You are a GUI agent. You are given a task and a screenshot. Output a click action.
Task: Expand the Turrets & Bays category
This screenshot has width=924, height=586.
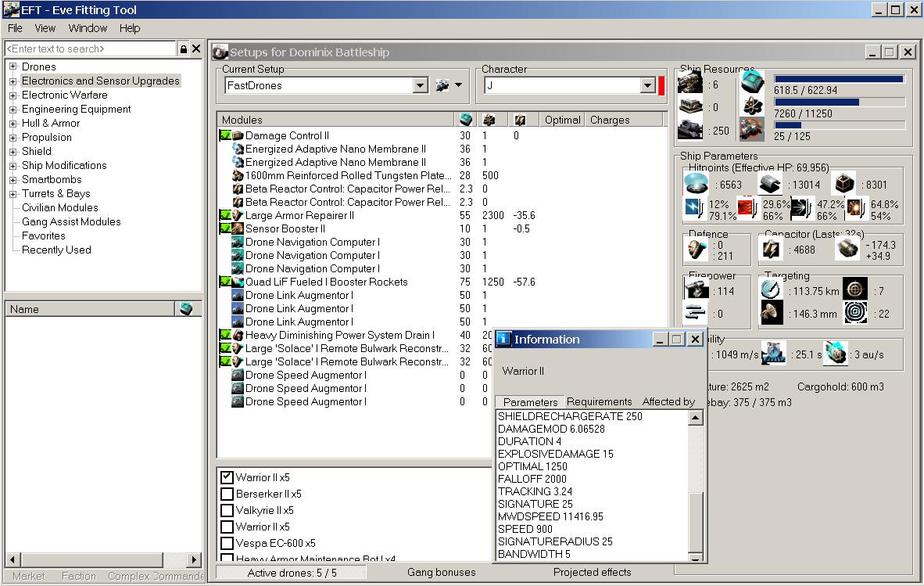tap(13, 193)
